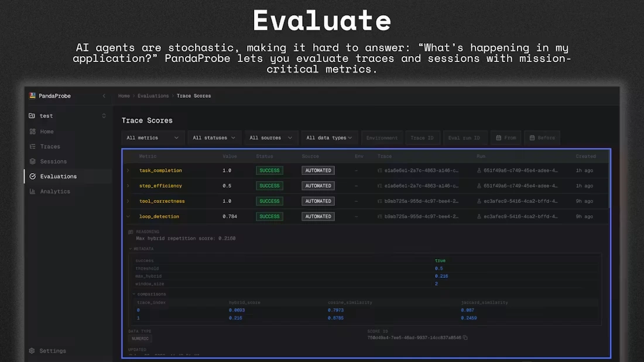The width and height of the screenshot is (644, 362).
Task: Click the hybrid_score value 0.216
Action: pos(235,318)
